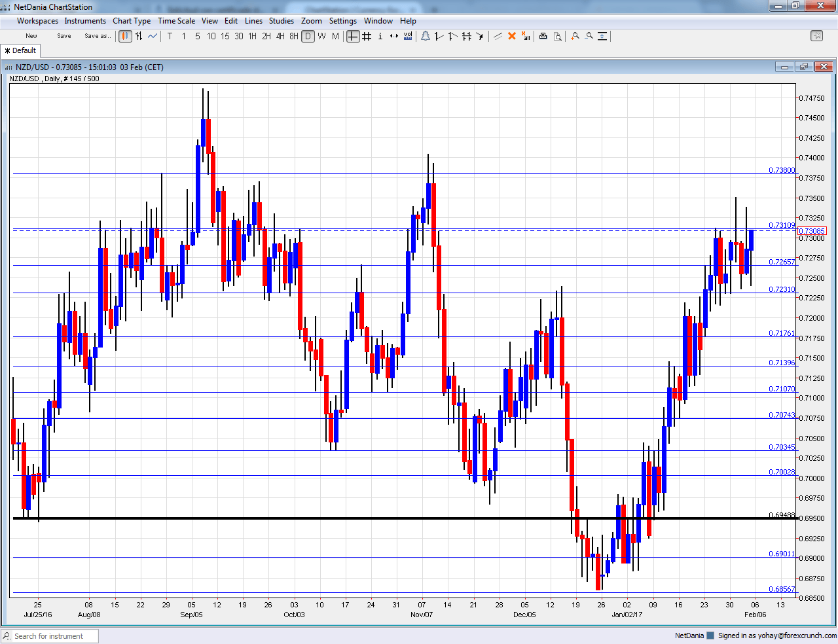Click the NZD/USD, Daily chart header text
Viewport: 838px width, 644px height.
(54, 79)
